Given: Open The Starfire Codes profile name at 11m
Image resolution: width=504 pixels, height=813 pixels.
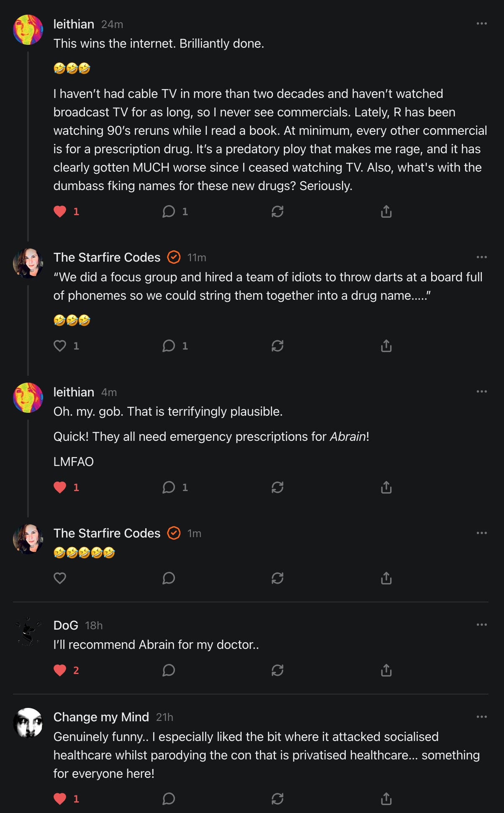Looking at the screenshot, I should pos(107,257).
